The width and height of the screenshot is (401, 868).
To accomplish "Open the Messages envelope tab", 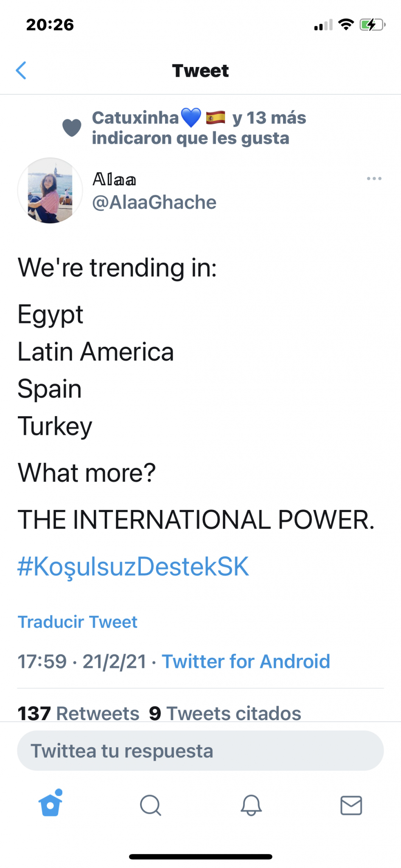I will (x=351, y=805).
